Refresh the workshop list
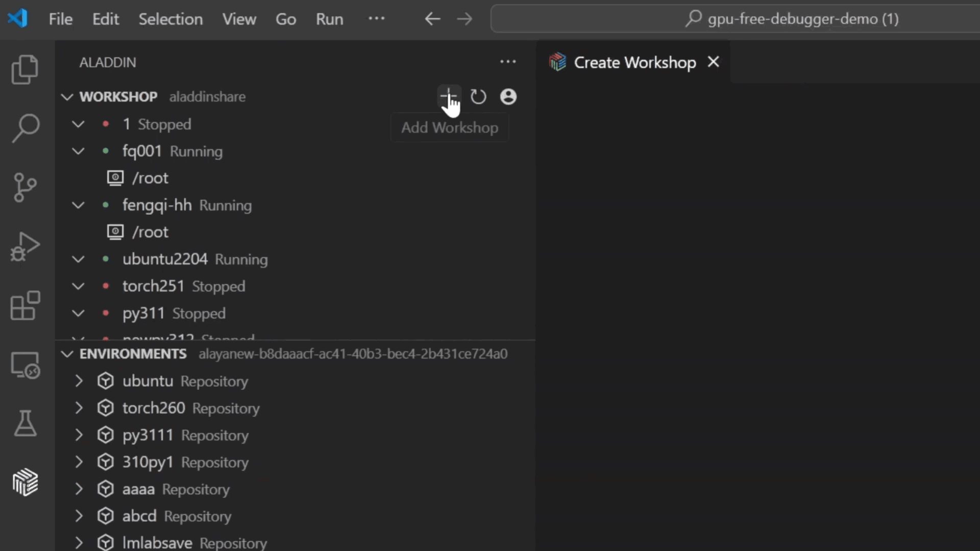The height and width of the screenshot is (551, 980). point(478,96)
